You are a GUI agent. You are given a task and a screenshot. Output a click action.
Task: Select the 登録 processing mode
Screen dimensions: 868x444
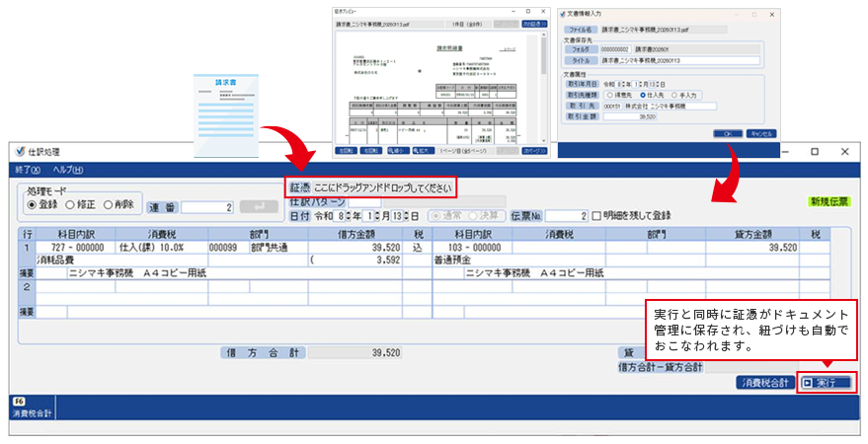[33, 204]
